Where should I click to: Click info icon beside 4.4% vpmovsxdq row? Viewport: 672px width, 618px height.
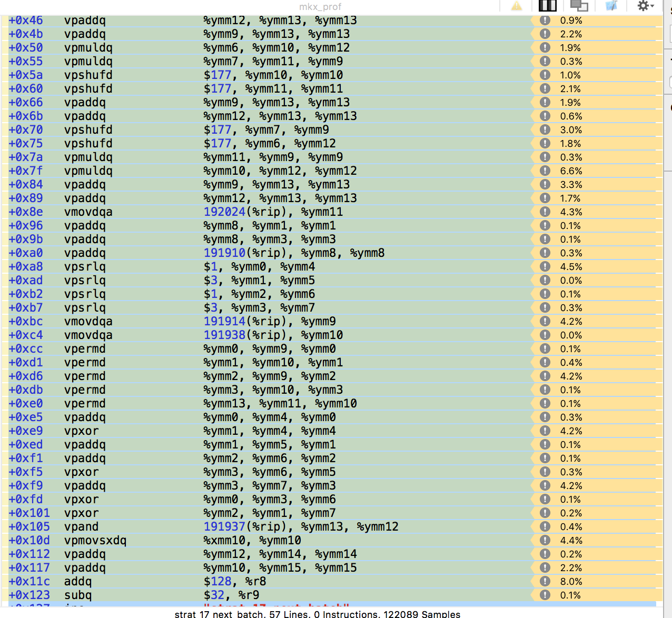click(x=545, y=541)
